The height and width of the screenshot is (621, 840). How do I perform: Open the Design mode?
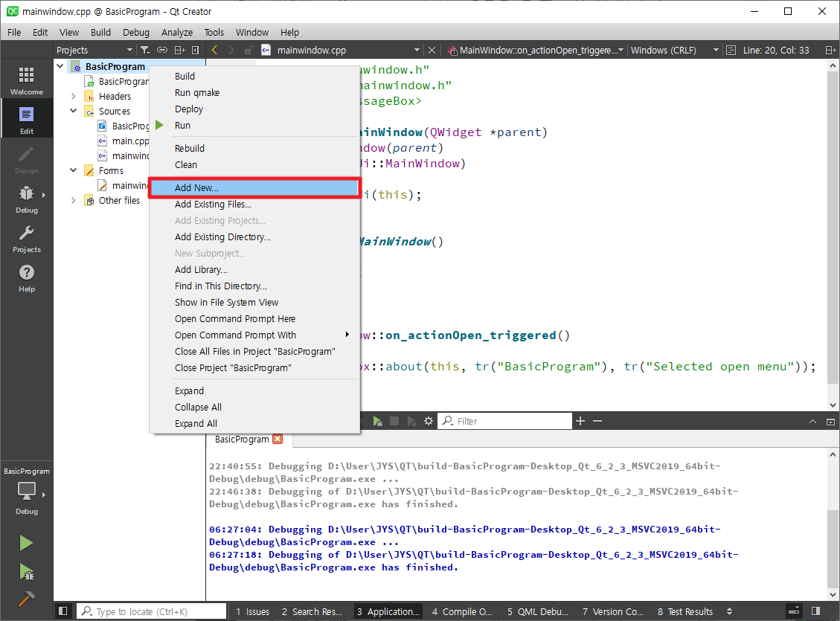tap(26, 160)
